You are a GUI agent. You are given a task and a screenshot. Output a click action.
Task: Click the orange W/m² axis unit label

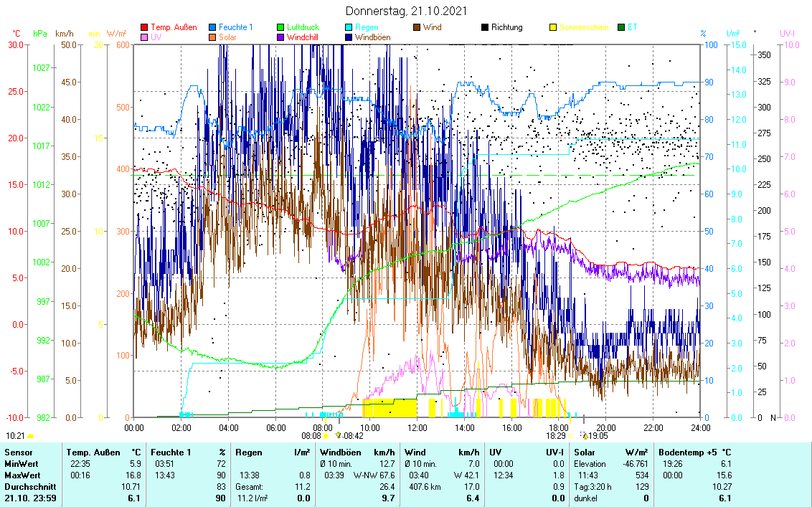click(116, 34)
